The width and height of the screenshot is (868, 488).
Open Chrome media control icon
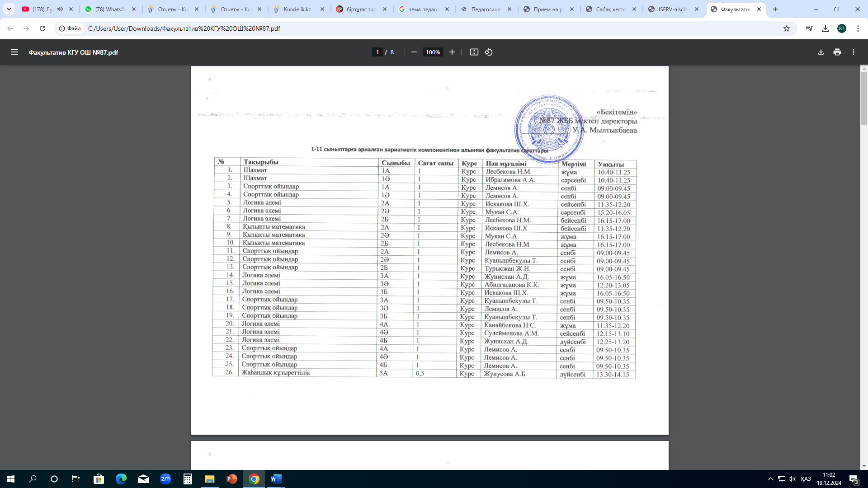809,28
